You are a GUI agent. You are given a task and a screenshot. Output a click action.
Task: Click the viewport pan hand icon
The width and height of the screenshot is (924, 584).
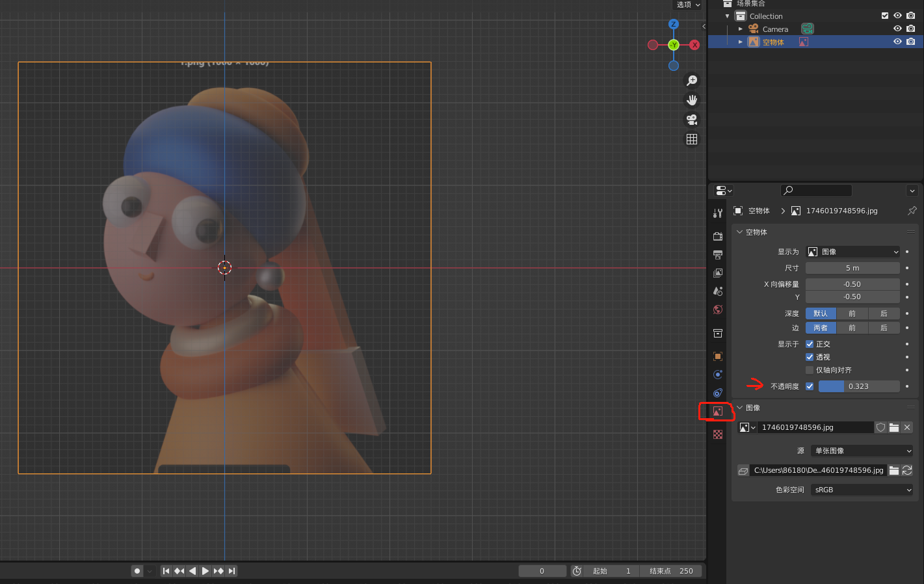coord(692,100)
